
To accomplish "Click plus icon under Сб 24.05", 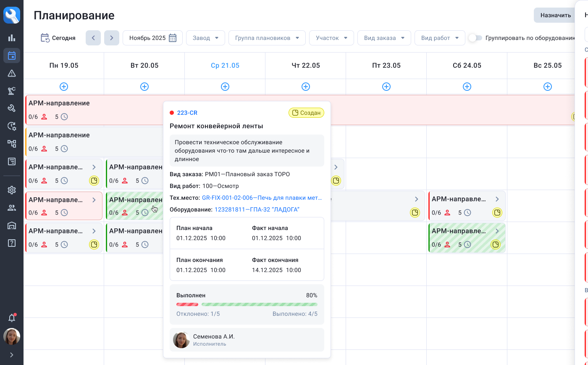I will (x=467, y=87).
